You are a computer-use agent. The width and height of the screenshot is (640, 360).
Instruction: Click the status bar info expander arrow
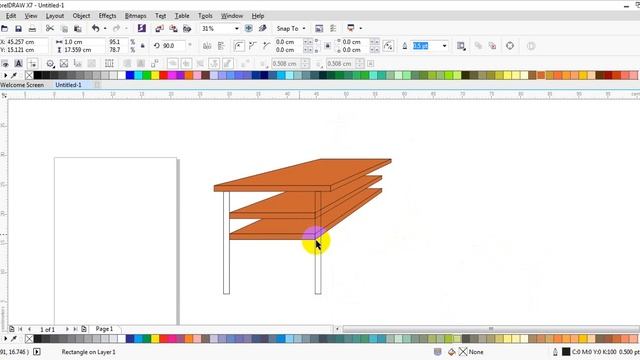tap(37, 351)
